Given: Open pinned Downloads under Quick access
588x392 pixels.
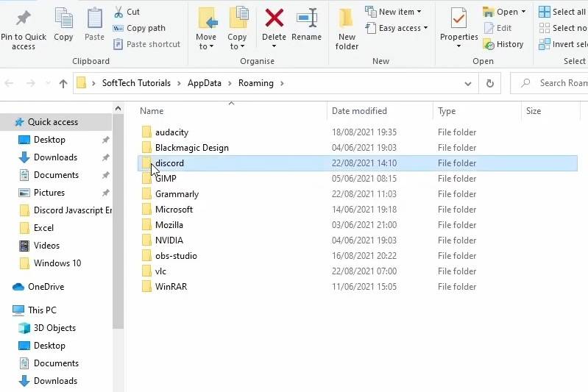Looking at the screenshot, I should [55, 157].
